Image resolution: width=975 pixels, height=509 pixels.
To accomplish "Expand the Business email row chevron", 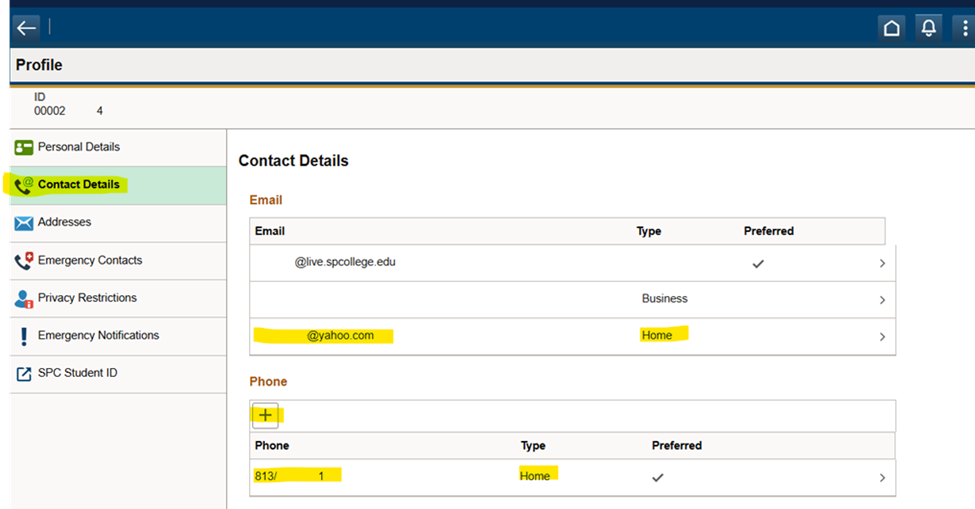I will coord(882,300).
